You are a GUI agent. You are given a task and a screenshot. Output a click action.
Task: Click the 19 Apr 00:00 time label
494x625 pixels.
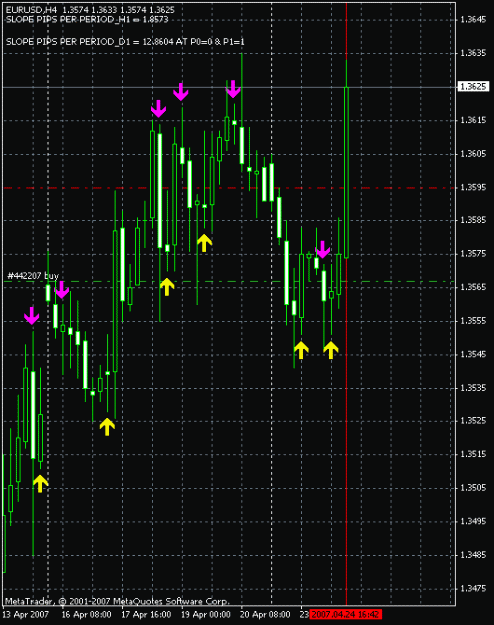[206, 614]
